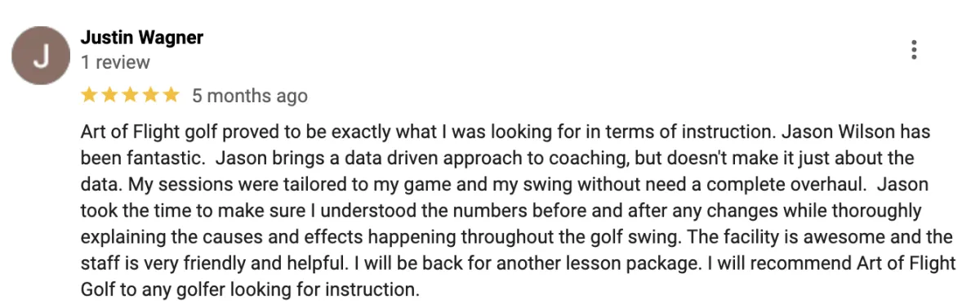Click the "5 months ago" timestamp
The width and height of the screenshot is (980, 301).
point(250,97)
